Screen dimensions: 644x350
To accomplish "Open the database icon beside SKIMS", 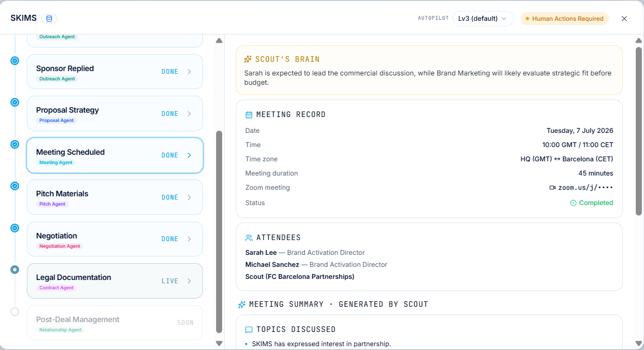I will [49, 19].
